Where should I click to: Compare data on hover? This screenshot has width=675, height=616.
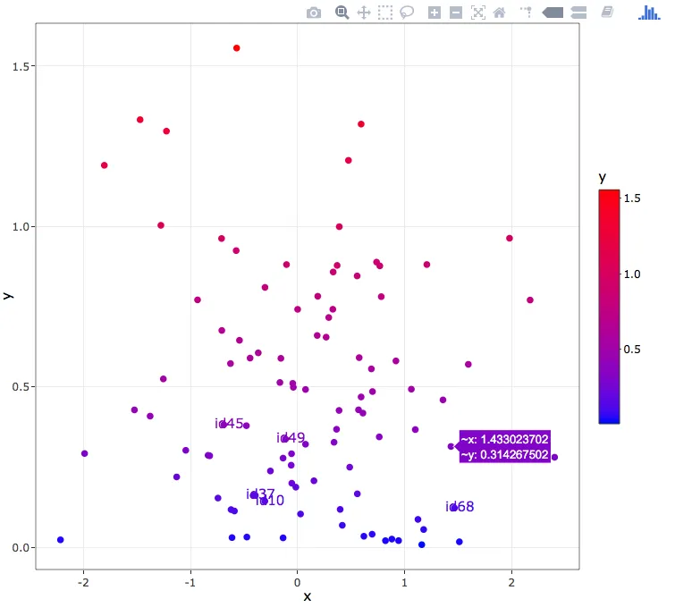(x=578, y=13)
